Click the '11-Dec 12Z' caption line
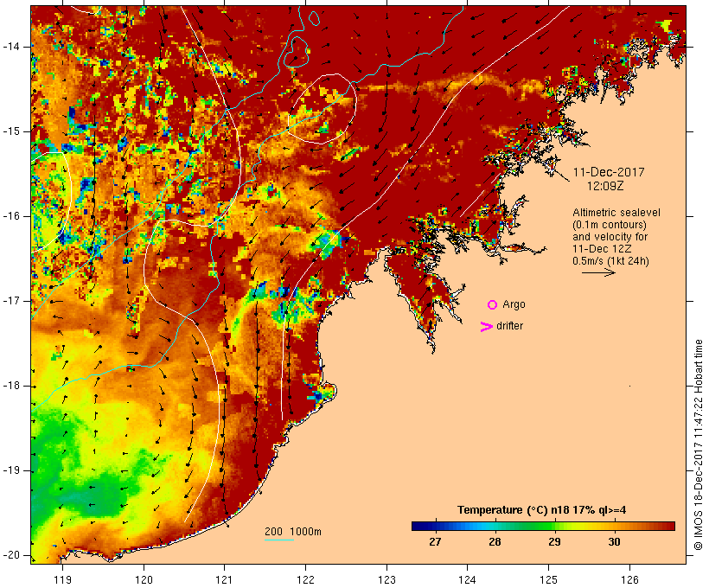The image size is (709, 588). tap(602, 249)
